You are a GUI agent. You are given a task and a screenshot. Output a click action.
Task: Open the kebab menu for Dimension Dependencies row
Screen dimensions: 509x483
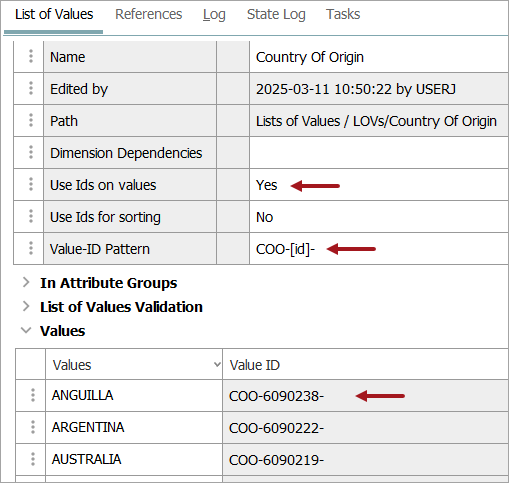tap(31, 152)
